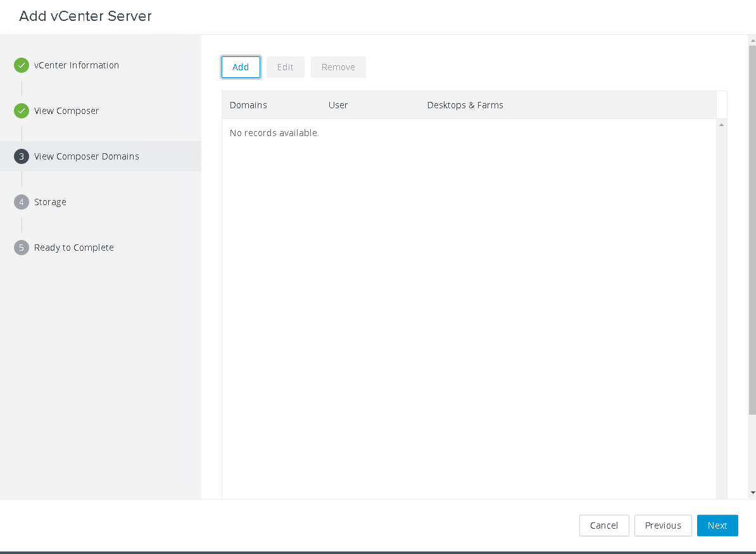Click the Add button

coord(241,67)
